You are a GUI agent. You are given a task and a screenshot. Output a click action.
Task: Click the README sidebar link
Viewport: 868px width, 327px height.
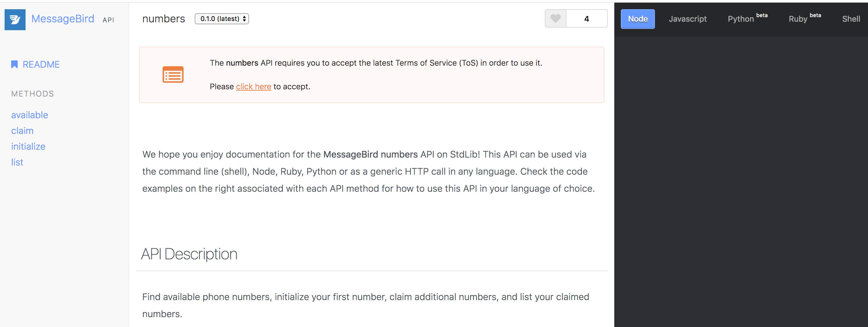[x=41, y=64]
